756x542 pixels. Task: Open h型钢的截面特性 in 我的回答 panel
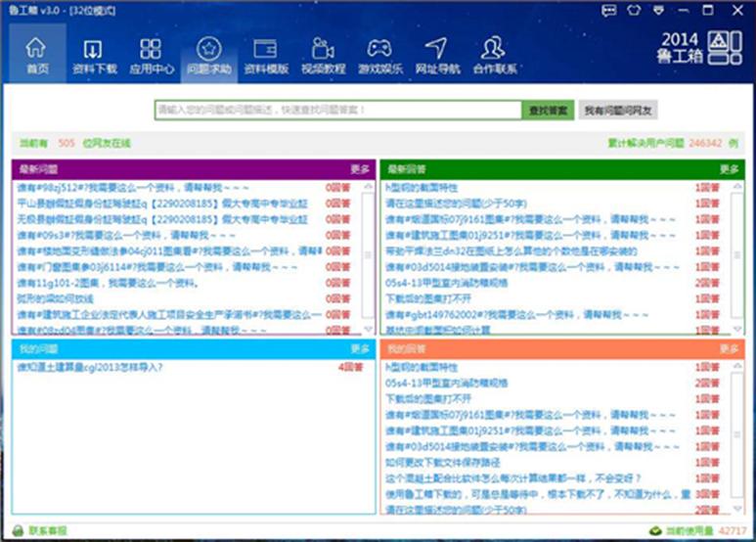coord(422,368)
